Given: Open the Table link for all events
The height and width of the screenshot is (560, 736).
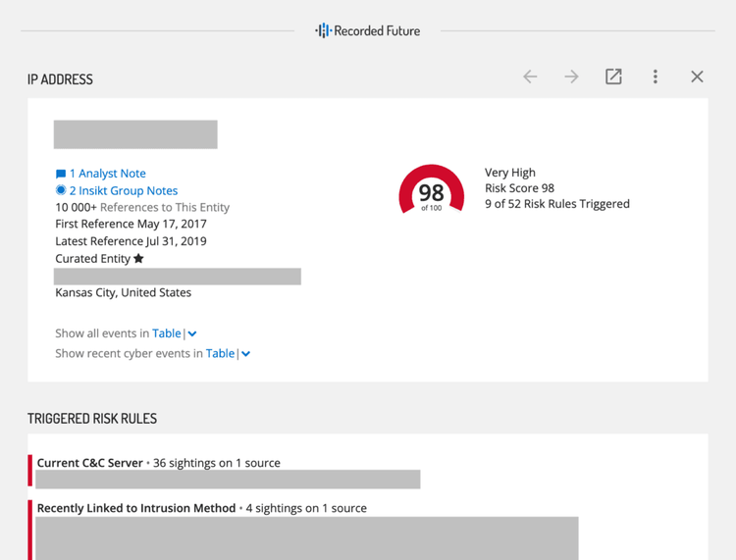Looking at the screenshot, I should [166, 333].
